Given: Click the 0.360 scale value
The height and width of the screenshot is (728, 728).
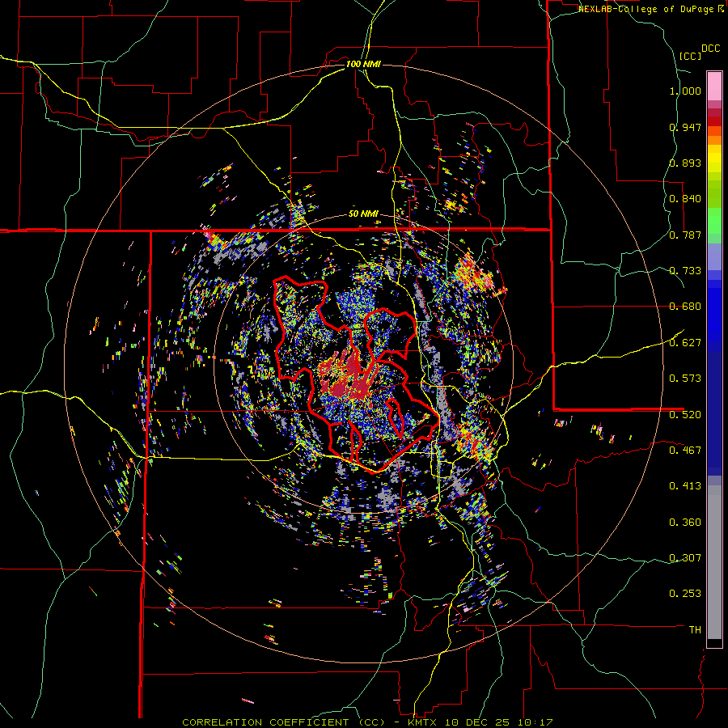Looking at the screenshot, I should pyautogui.click(x=685, y=523).
